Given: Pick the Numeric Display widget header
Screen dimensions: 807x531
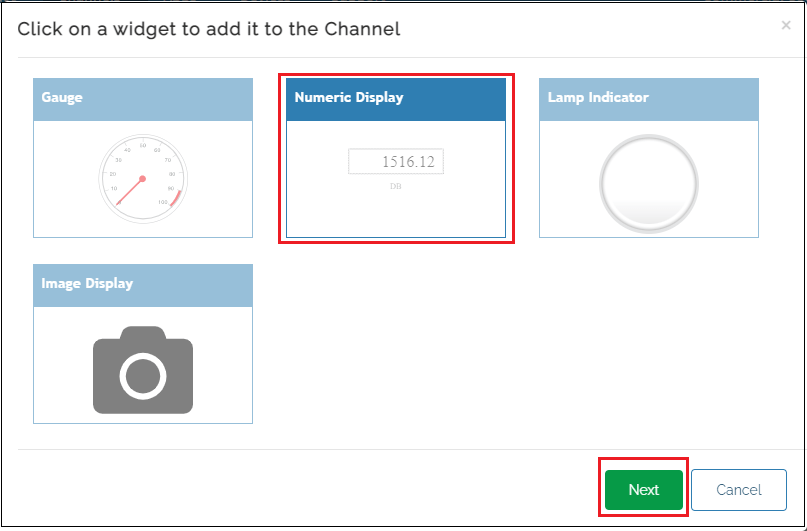Looking at the screenshot, I should click(396, 98).
